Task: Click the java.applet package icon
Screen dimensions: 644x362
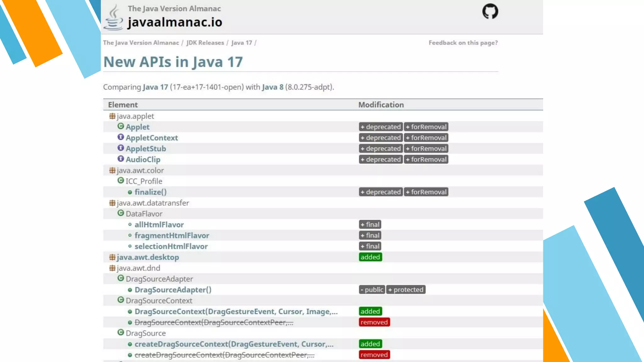Action: [x=112, y=116]
